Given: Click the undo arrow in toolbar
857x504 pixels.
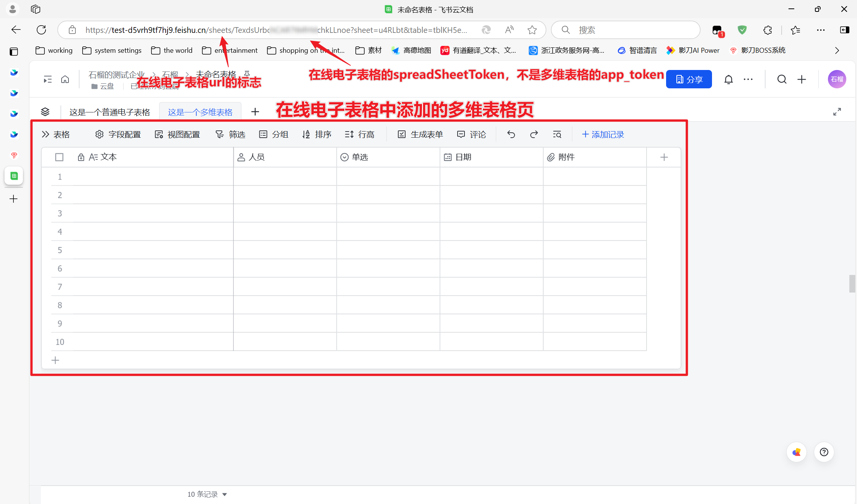Looking at the screenshot, I should [x=511, y=134].
